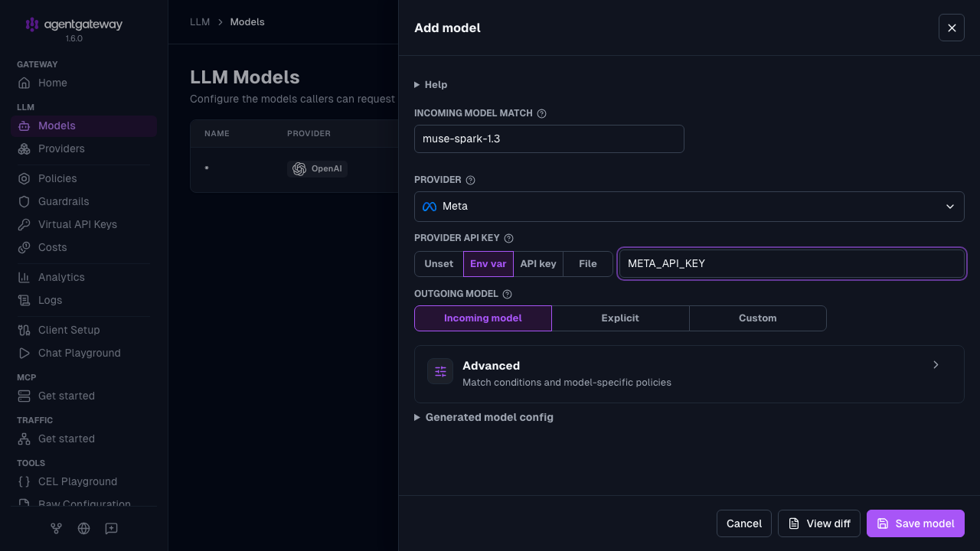980x551 pixels.
Task: Show Incoming Model Match help tooltip icon
Action: click(x=542, y=113)
